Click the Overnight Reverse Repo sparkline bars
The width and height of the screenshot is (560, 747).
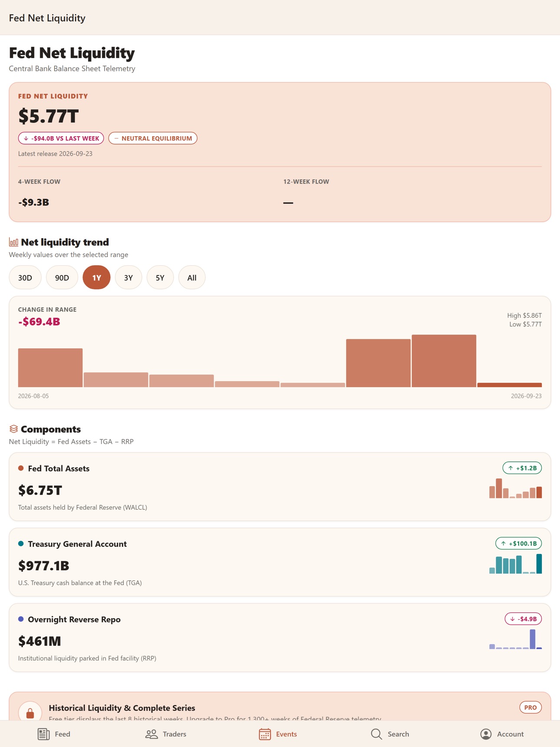[x=515, y=639]
